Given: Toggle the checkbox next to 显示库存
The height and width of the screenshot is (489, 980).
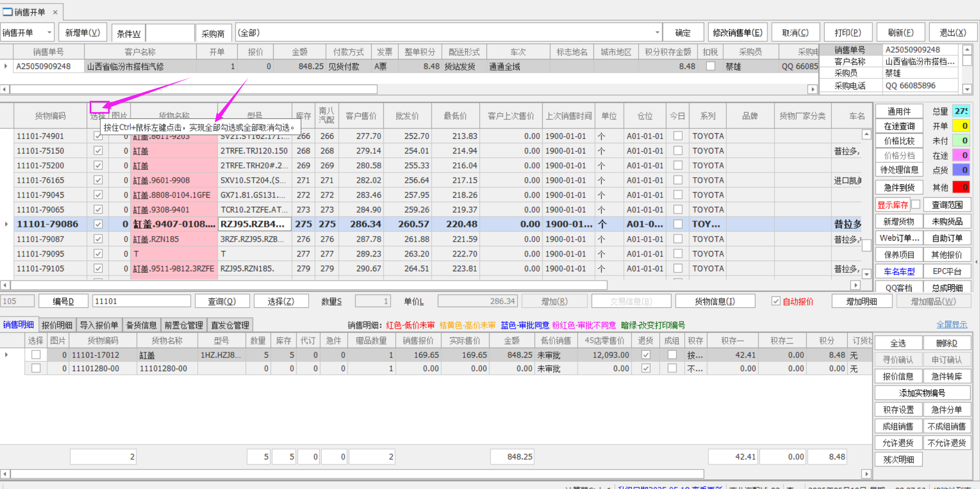Looking at the screenshot, I should (x=916, y=204).
